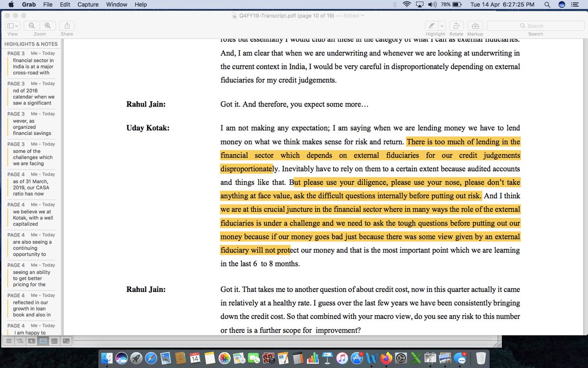Open Spotlight search magnifier in menu bar
The width and height of the screenshot is (588, 368).
(548, 4)
